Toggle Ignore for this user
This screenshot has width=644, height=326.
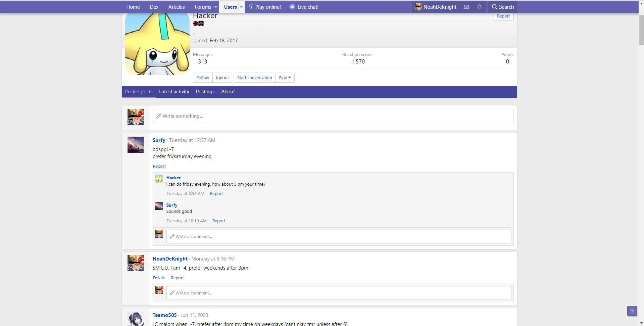[222, 78]
